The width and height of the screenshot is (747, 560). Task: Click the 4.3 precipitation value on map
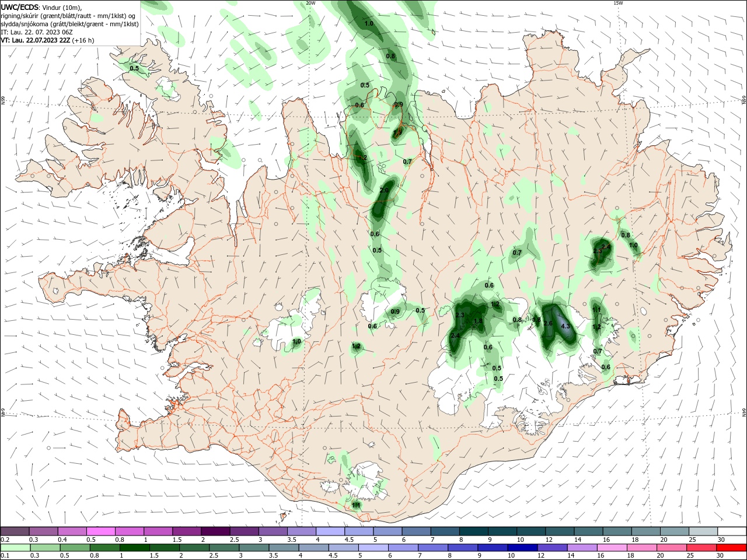click(565, 326)
